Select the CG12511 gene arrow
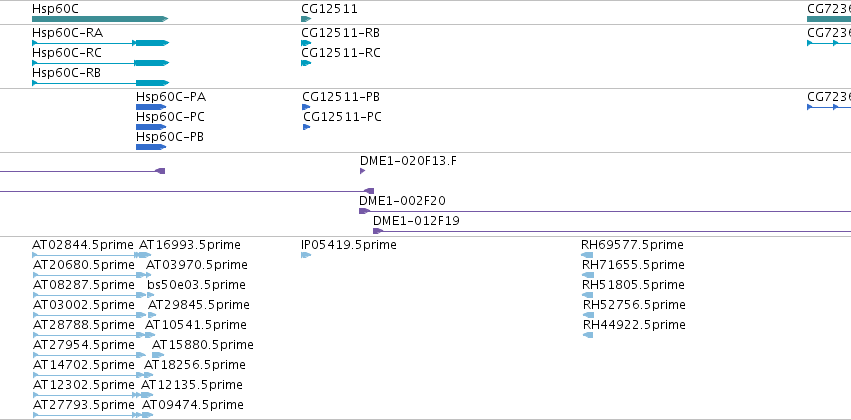Image resolution: width=851 pixels, height=420 pixels. (306, 19)
